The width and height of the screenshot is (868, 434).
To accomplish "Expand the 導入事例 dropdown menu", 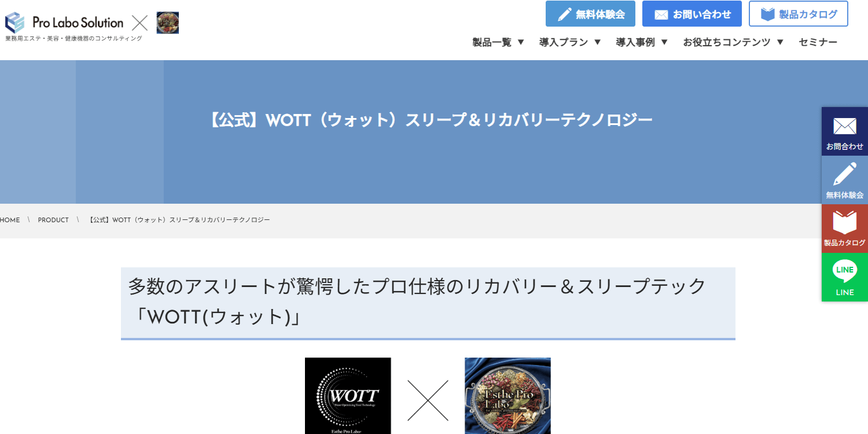I will [x=642, y=42].
